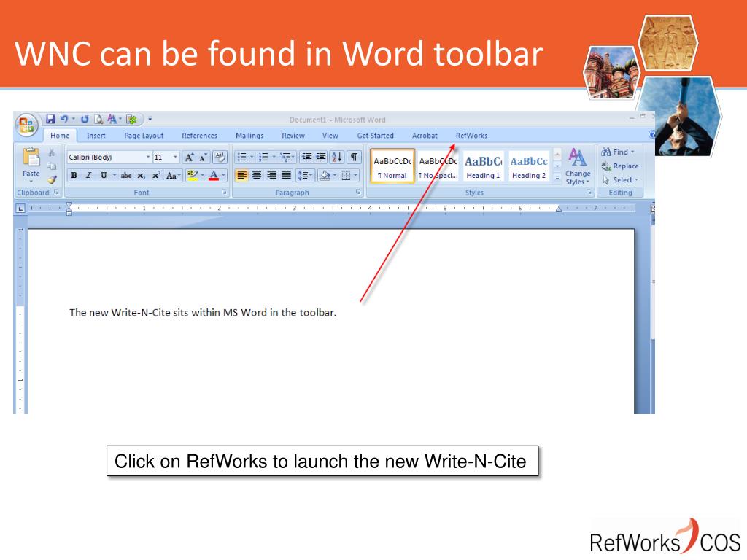
Task: Click the Paste clipboard icon
Action: click(31, 157)
